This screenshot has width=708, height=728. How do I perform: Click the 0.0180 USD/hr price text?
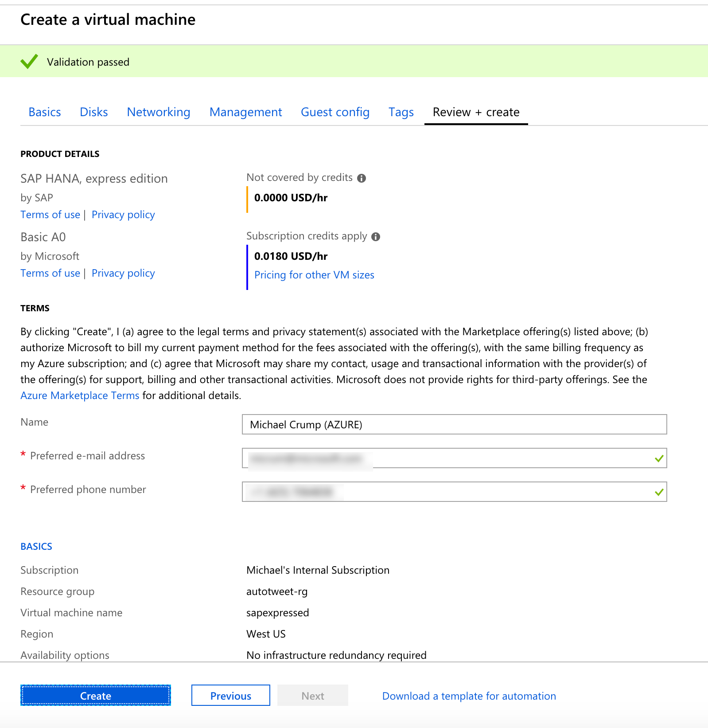click(x=291, y=256)
